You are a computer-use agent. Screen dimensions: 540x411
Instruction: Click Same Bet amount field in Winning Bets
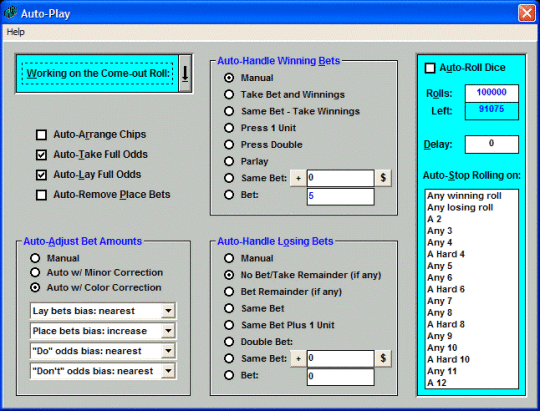point(340,178)
